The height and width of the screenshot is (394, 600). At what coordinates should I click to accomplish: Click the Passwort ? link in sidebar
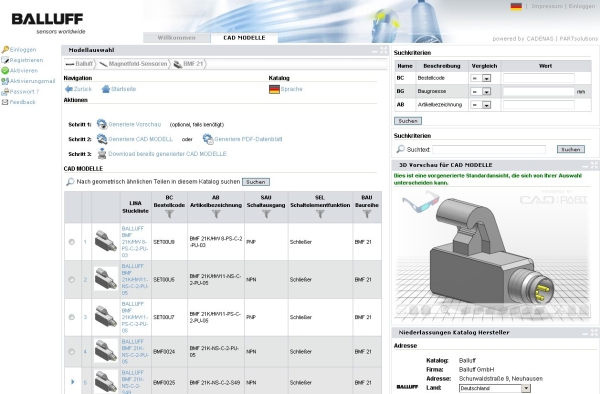24,92
